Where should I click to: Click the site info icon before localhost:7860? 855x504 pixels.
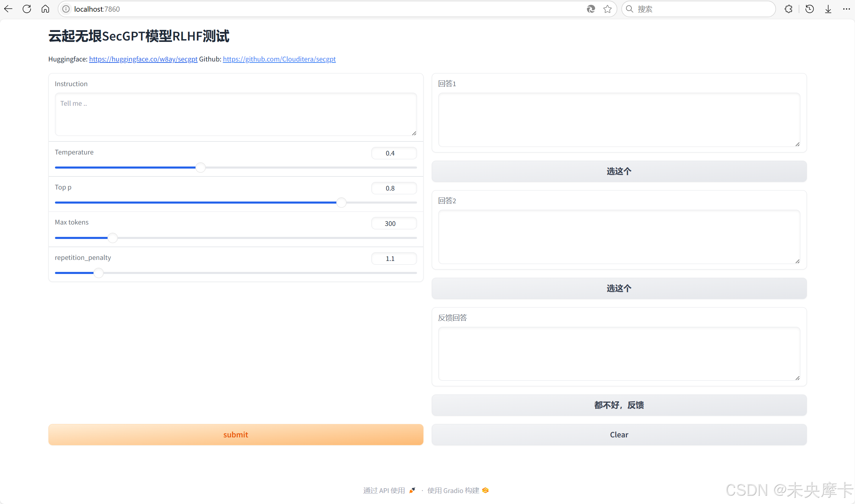(66, 9)
